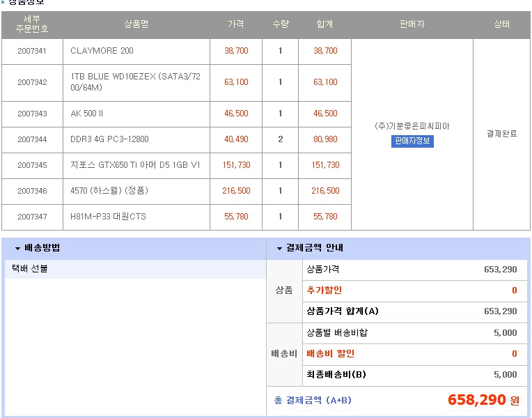Click the 세부 주문번호 column header
Screen dimensions: 532x418
[x=32, y=24]
